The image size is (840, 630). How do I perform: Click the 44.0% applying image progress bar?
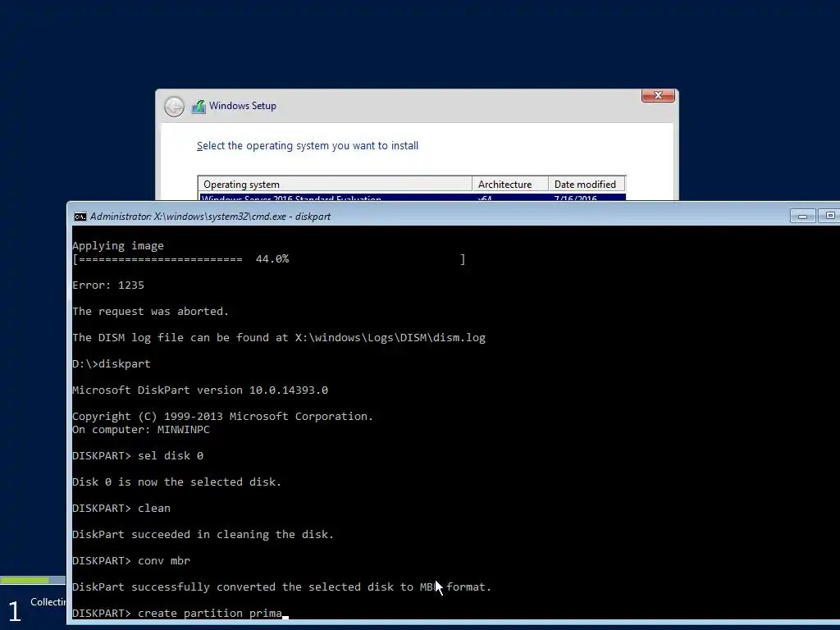[269, 259]
